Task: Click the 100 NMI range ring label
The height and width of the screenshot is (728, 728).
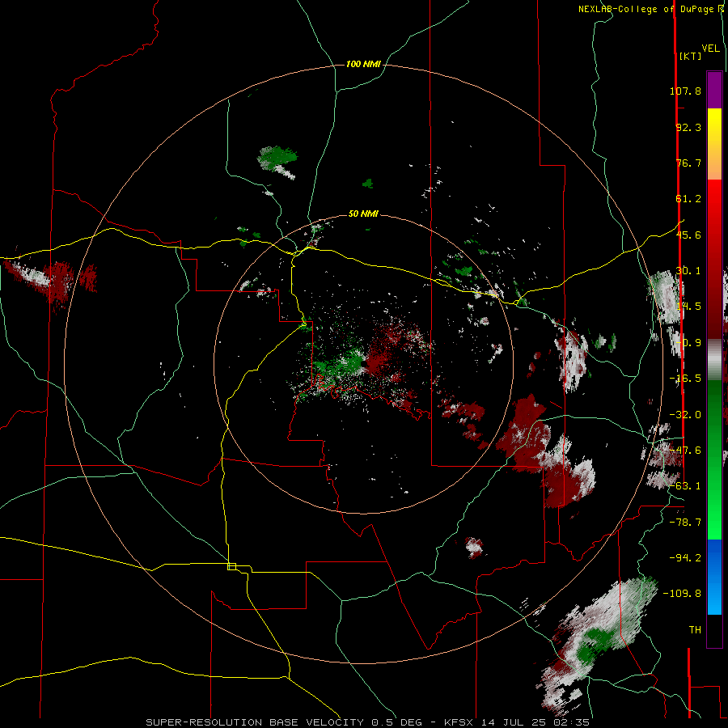Action: pos(363,64)
